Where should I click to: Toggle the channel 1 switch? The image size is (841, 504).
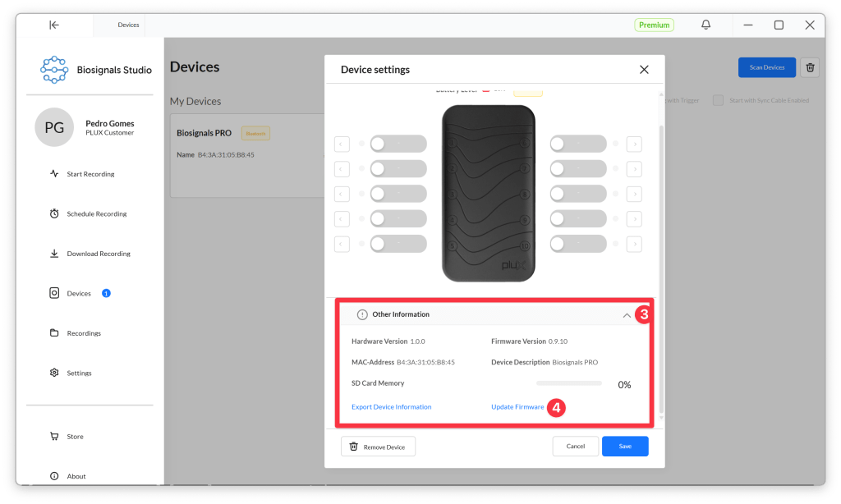click(x=398, y=144)
